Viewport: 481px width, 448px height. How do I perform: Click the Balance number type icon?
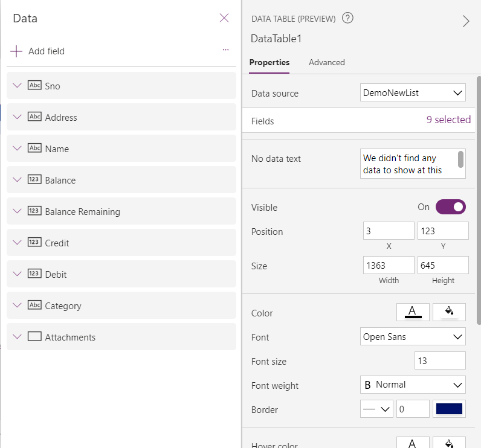[34, 180]
